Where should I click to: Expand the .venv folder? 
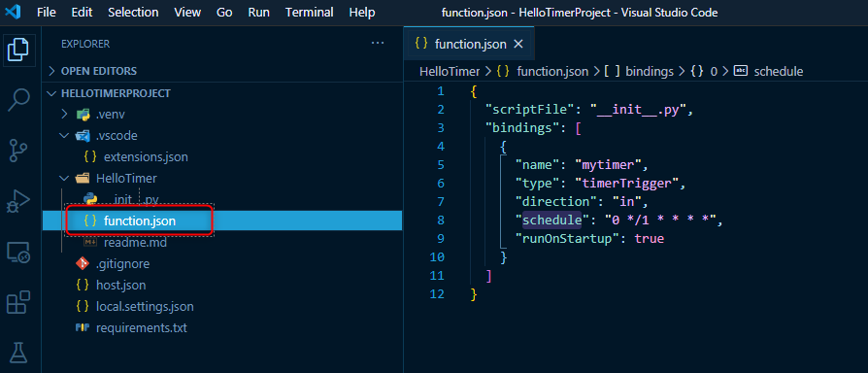(222, 115)
